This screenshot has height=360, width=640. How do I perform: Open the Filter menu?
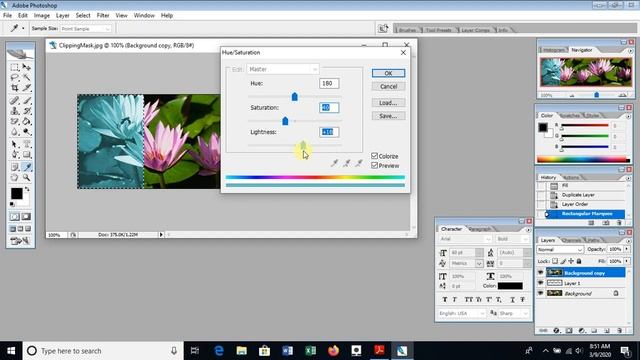[x=103, y=16]
